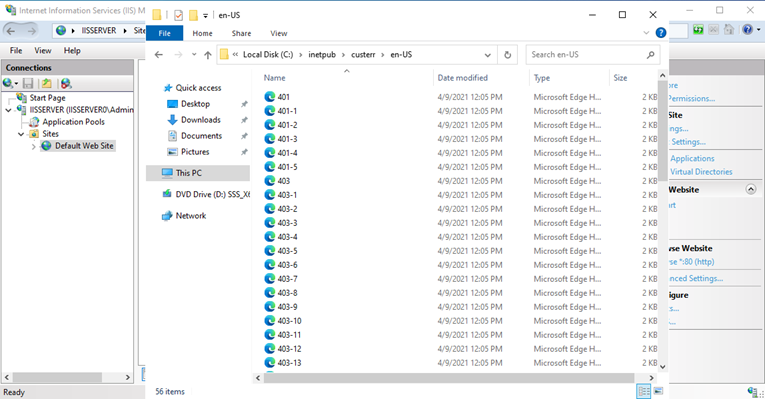Click the horizontal scrollbar in file list
Screen dimensions: 765x399
pos(449,378)
